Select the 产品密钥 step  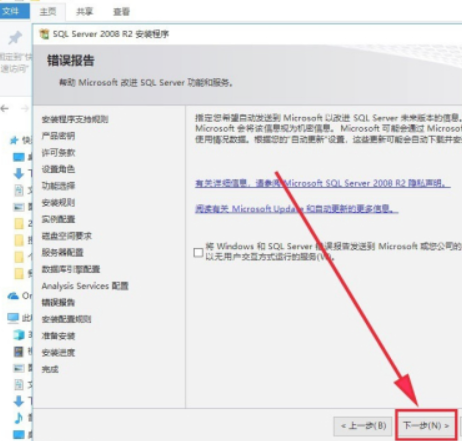(x=58, y=136)
